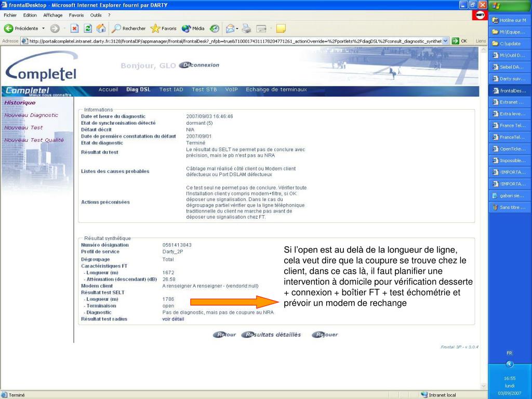Click the 16:55 taskbar clock
532x399 pixels.
pyautogui.click(x=510, y=378)
